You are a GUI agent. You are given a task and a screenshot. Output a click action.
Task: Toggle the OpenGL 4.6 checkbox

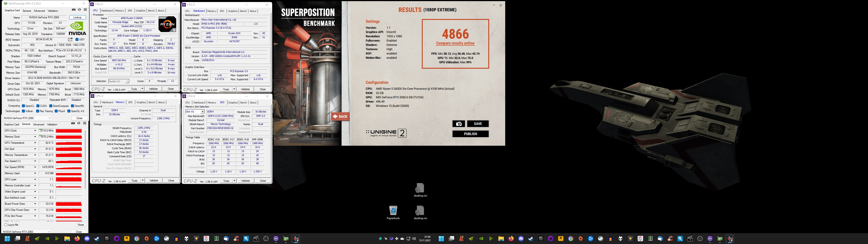69,111
